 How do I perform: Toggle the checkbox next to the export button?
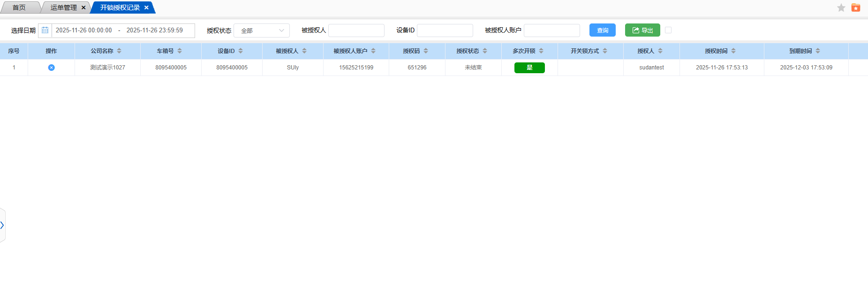[x=668, y=30]
